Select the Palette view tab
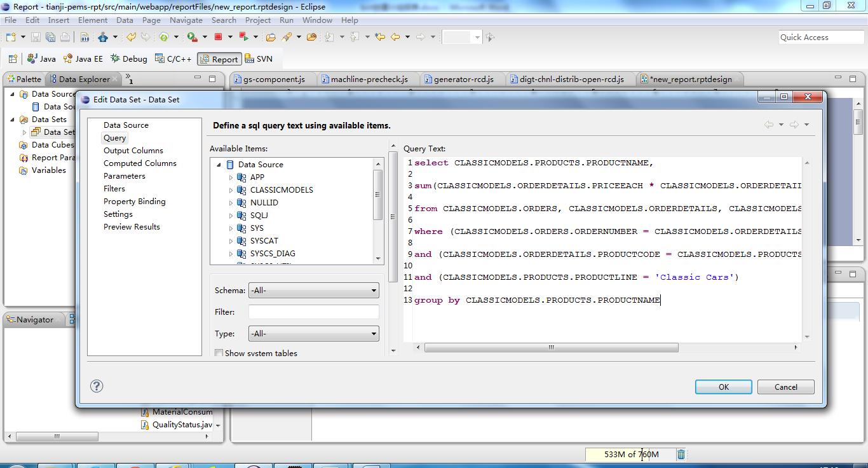Viewport: 868px width, 468px height. pyautogui.click(x=24, y=79)
